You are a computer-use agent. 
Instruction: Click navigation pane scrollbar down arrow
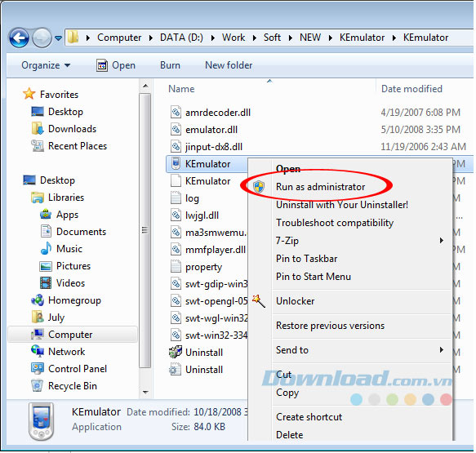point(145,393)
